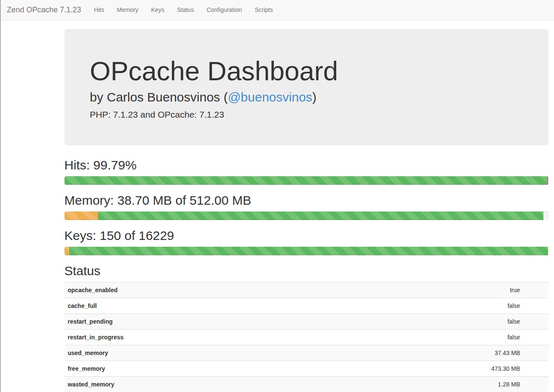Click the OPcache Dashboard title heading
Screen dimensions: 554x392
click(214, 71)
